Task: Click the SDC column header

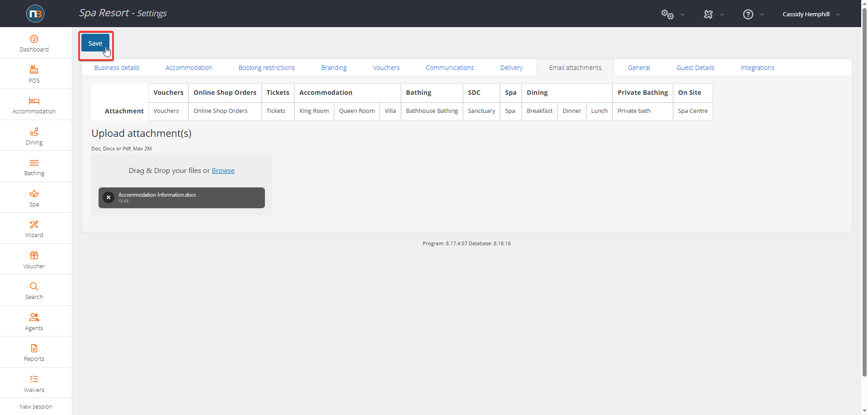Action: pyautogui.click(x=481, y=93)
